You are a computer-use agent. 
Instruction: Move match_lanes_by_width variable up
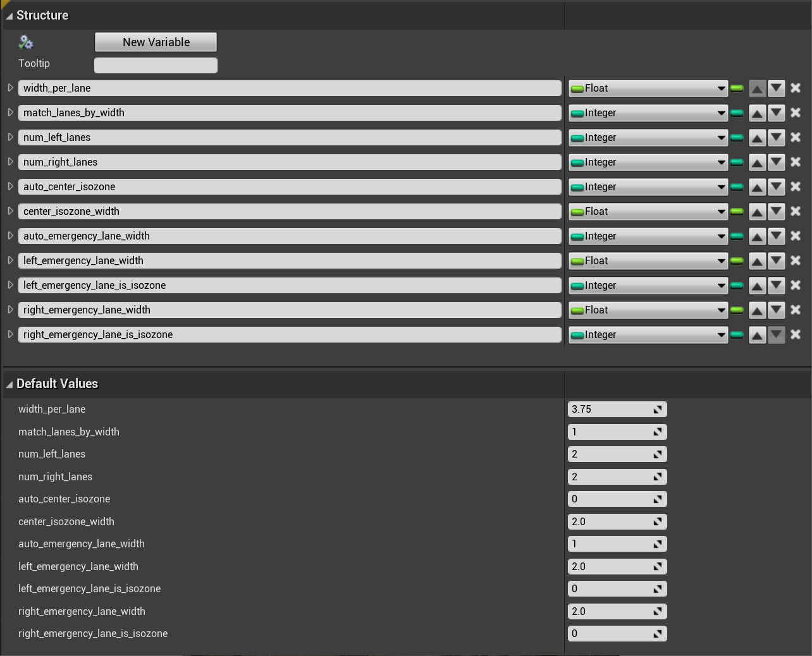757,113
